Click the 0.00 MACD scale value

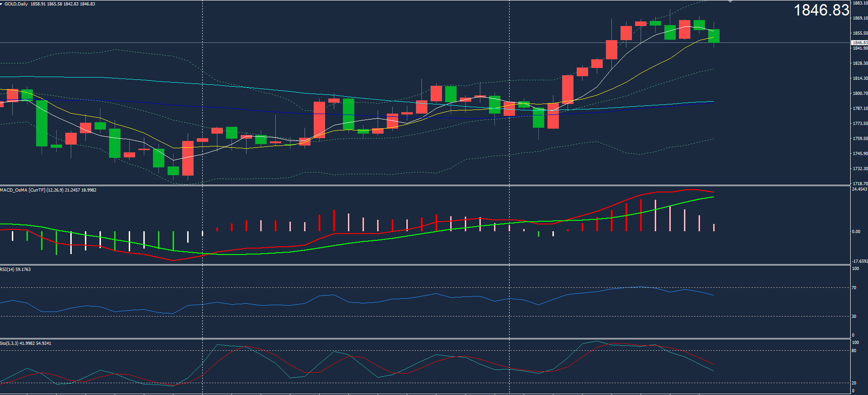click(x=856, y=232)
